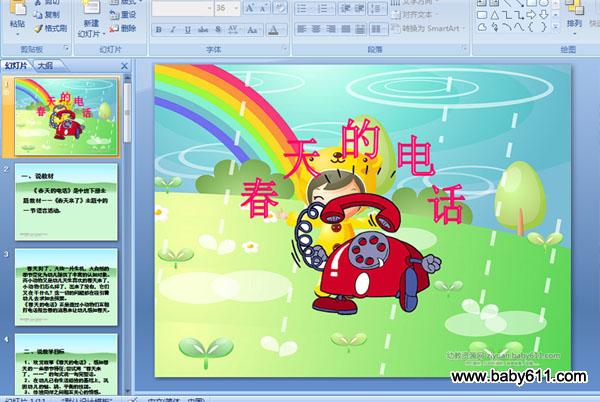
Task: Click the Convert to SmartArt icon
Action: tap(396, 29)
